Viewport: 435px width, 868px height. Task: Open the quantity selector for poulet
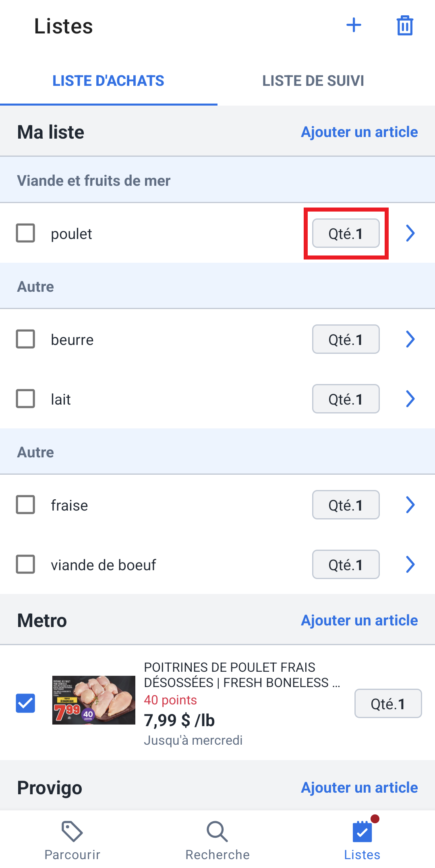pos(346,233)
